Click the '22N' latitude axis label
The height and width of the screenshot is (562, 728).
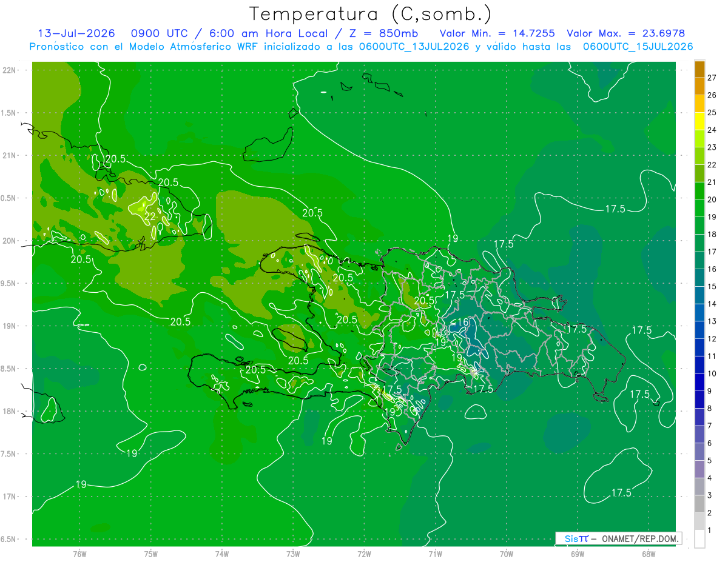pos(9,70)
